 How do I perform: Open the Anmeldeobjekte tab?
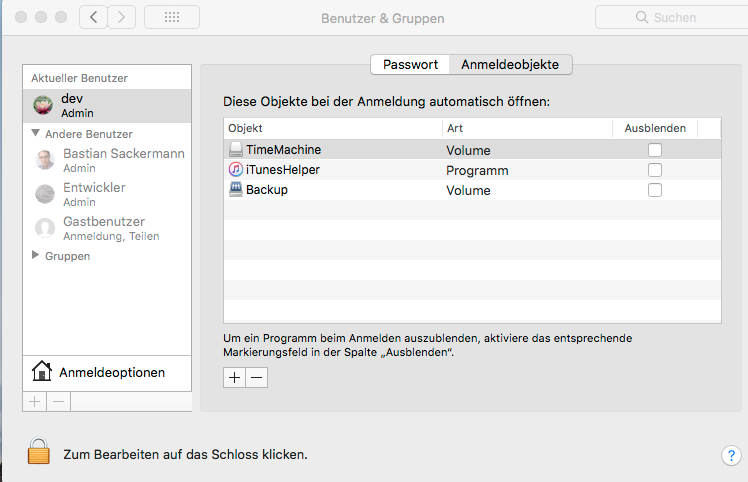pos(511,64)
